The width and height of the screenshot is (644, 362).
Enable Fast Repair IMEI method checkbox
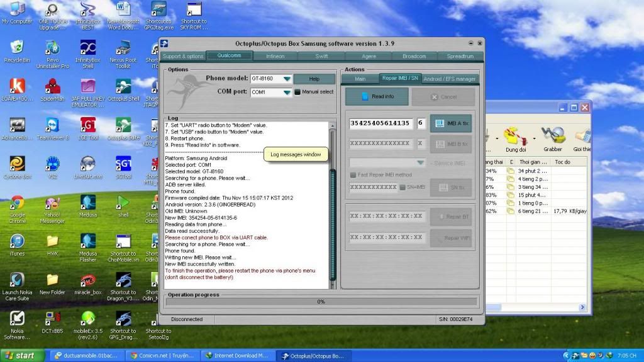pos(353,175)
